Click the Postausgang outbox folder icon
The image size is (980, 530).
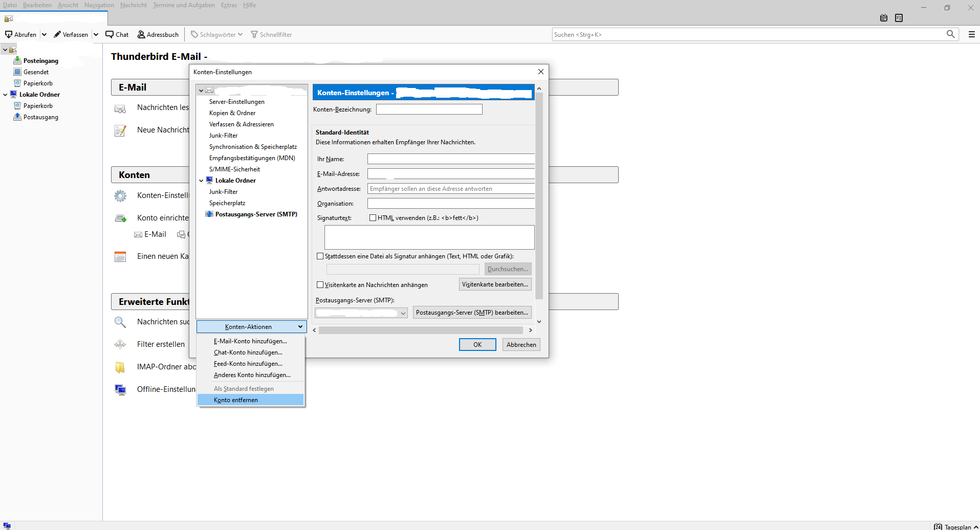tap(17, 117)
